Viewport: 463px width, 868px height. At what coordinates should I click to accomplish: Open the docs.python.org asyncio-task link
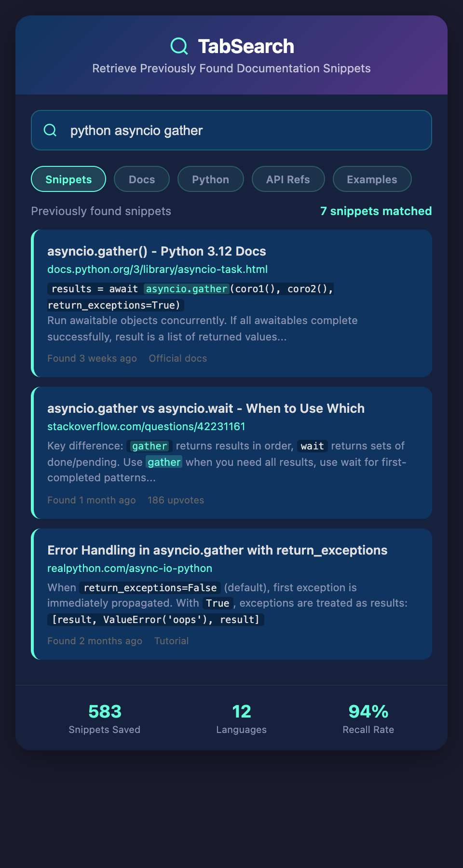(157, 269)
